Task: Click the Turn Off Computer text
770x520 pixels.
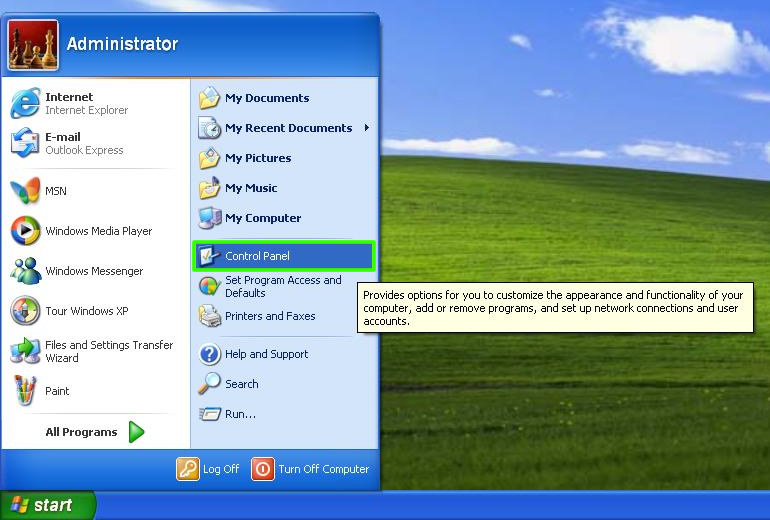Action: [x=324, y=469]
